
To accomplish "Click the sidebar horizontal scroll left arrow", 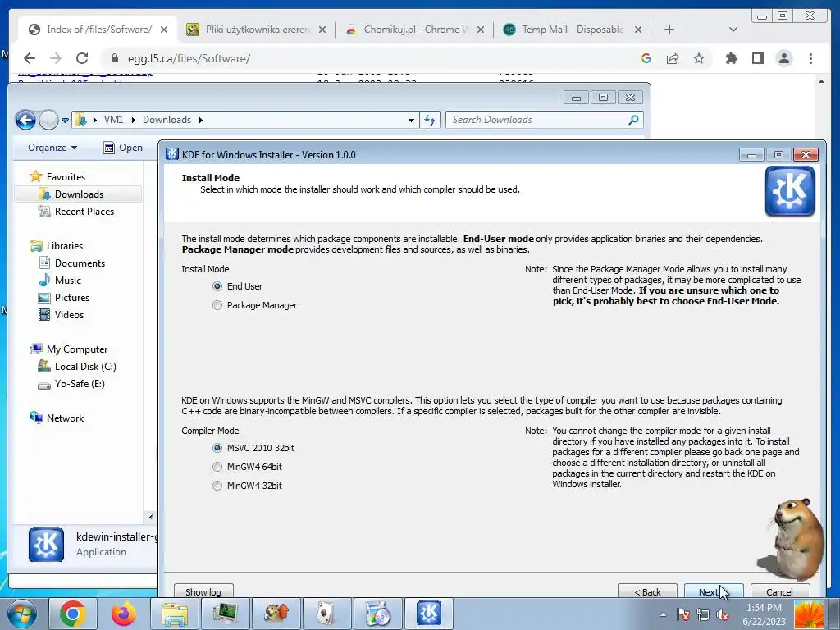I will pos(151,517).
